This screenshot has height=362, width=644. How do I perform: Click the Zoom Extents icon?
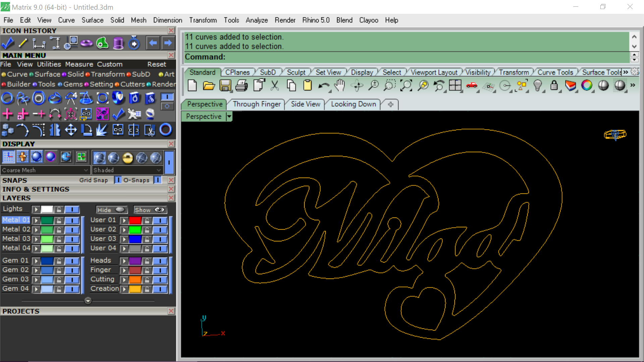[406, 86]
